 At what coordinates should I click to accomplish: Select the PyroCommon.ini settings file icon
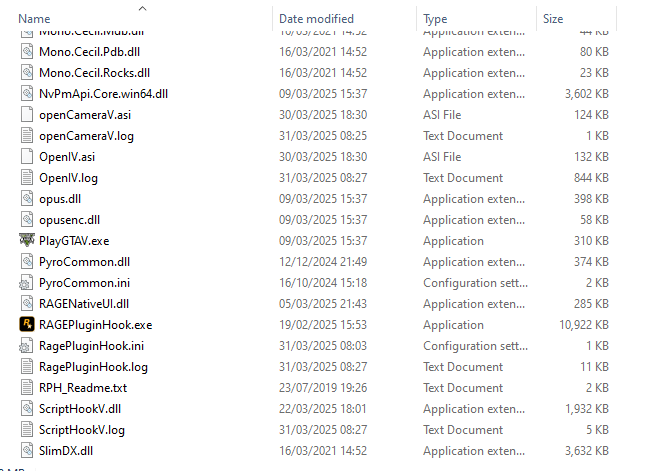27,282
